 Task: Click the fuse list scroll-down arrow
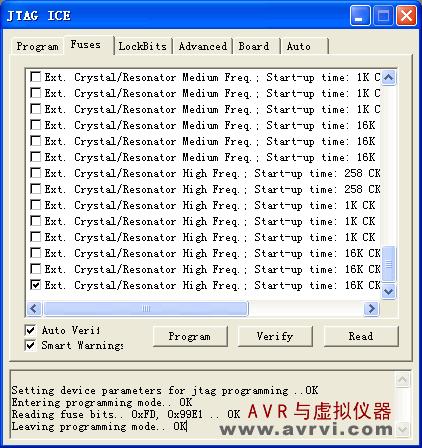click(x=388, y=291)
